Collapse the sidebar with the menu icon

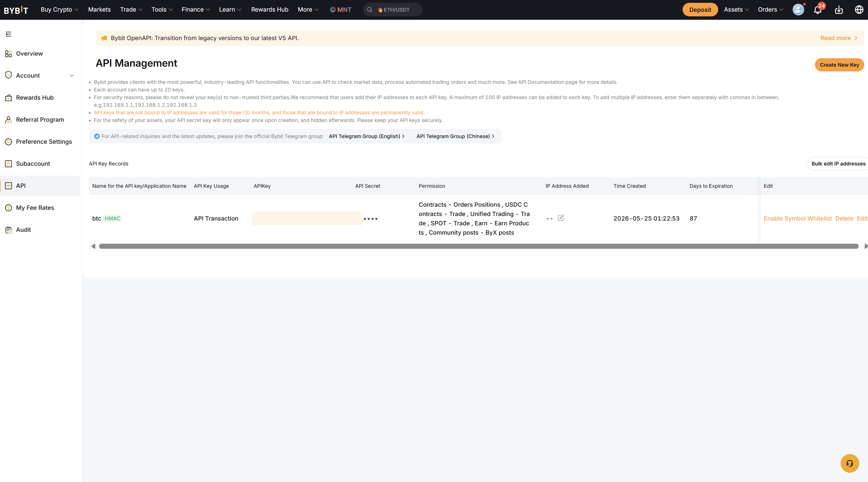8,34
